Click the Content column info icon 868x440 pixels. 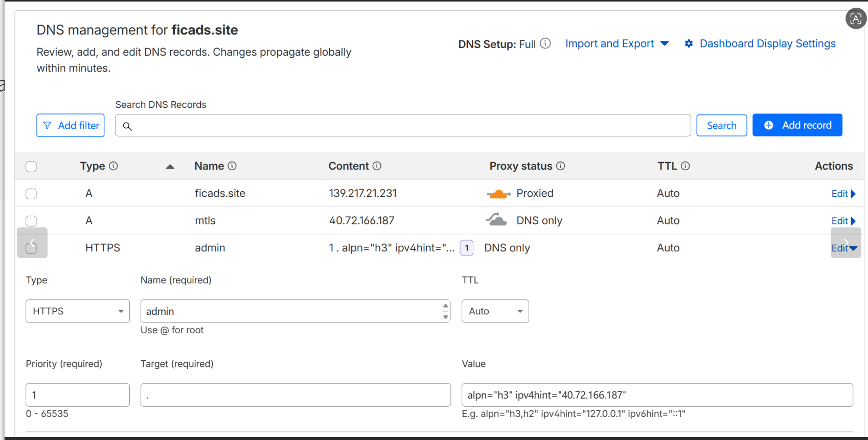click(377, 166)
